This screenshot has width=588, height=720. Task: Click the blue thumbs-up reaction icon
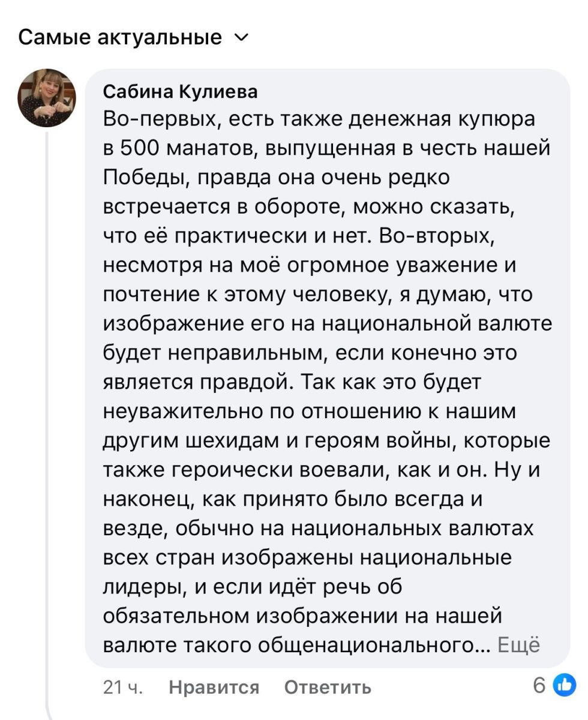pos(563,685)
